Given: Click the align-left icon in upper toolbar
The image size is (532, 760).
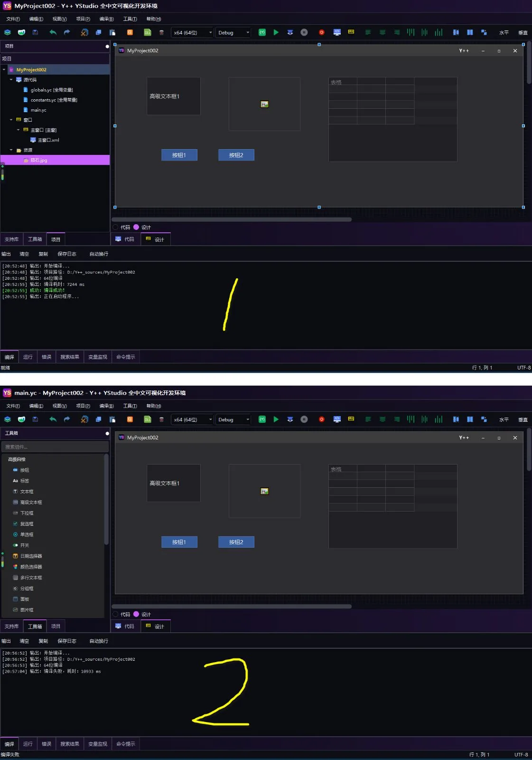Looking at the screenshot, I should (368, 32).
